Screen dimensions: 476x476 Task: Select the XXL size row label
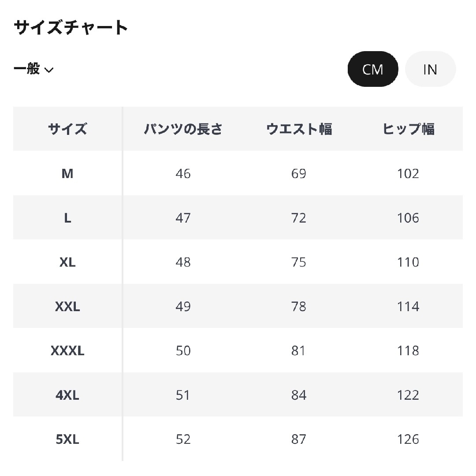(67, 307)
